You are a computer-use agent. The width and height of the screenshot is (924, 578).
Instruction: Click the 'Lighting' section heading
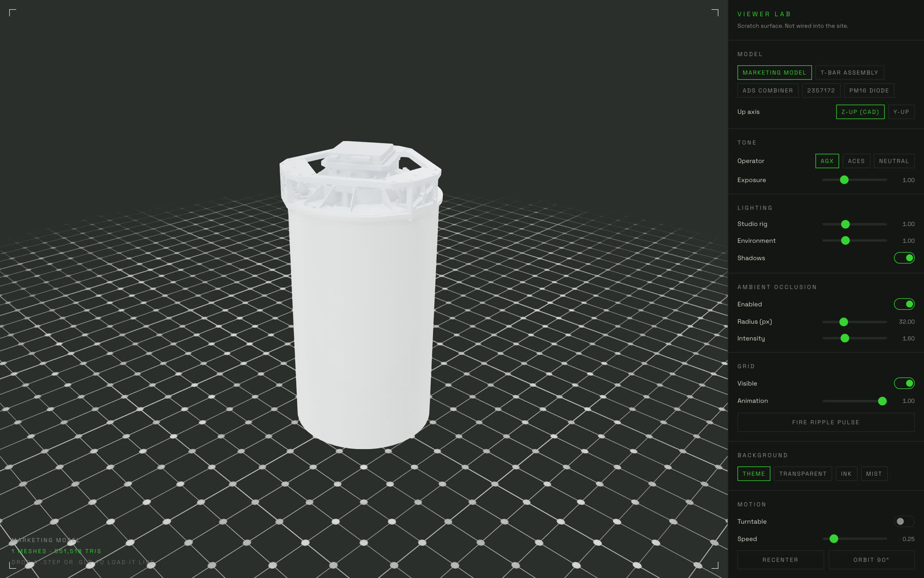pos(755,208)
